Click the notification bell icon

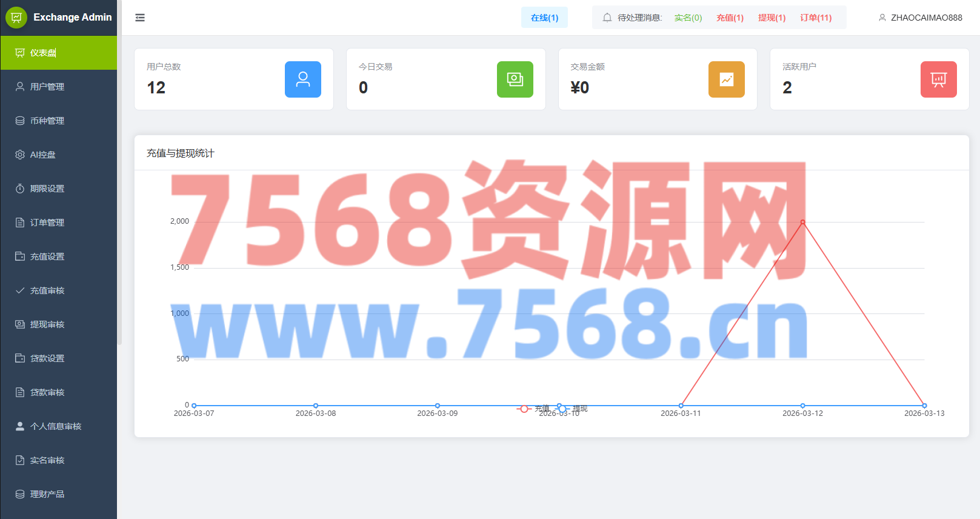point(607,18)
